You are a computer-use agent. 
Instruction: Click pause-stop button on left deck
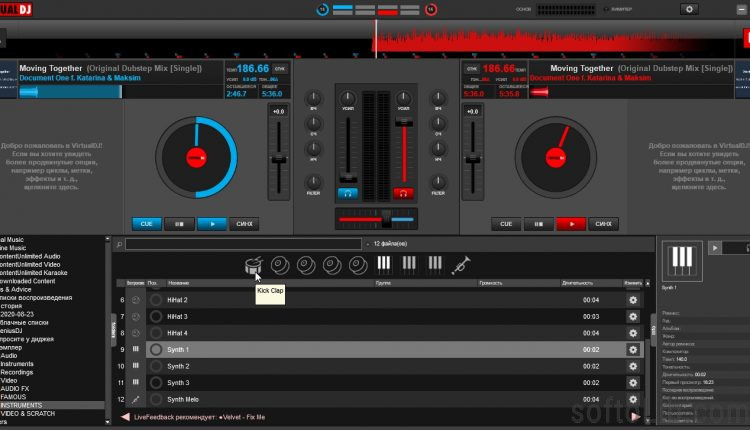pos(179,224)
